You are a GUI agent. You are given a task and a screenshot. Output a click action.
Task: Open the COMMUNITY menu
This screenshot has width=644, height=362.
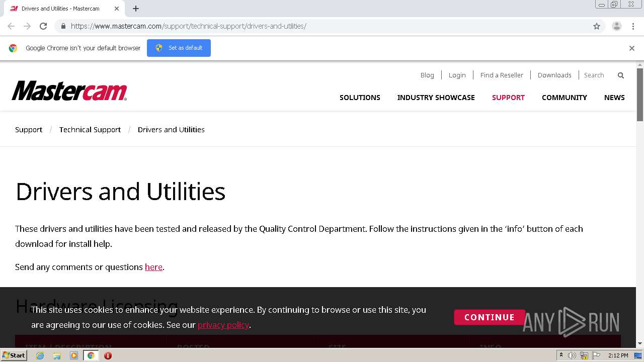click(564, 98)
